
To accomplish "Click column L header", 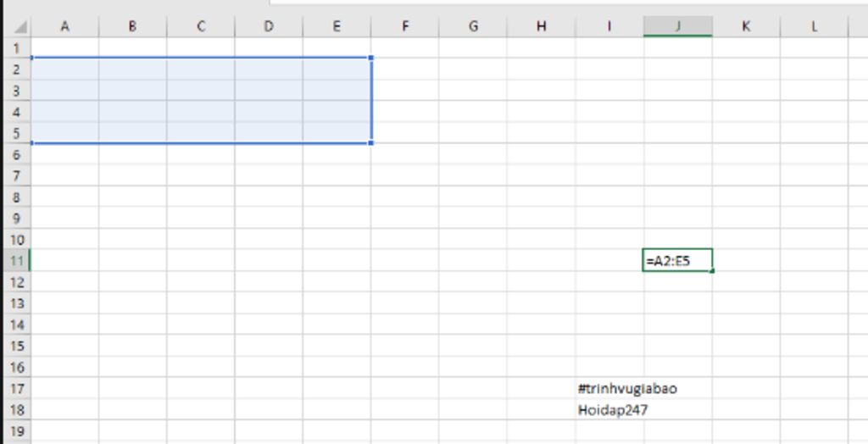I will click(814, 26).
